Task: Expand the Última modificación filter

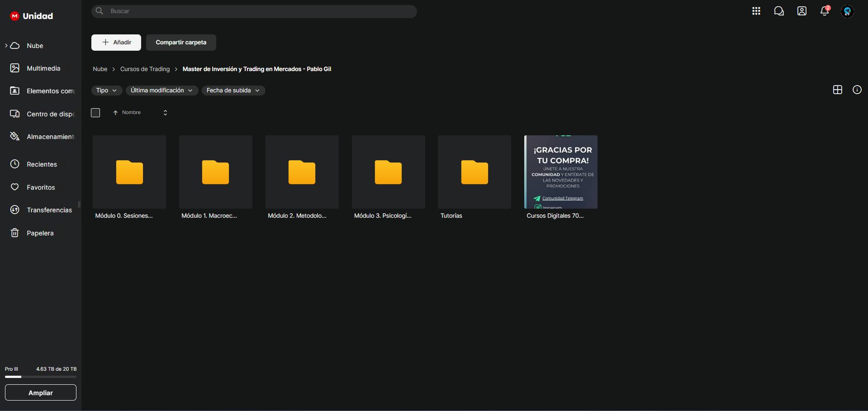Action: [x=162, y=91]
